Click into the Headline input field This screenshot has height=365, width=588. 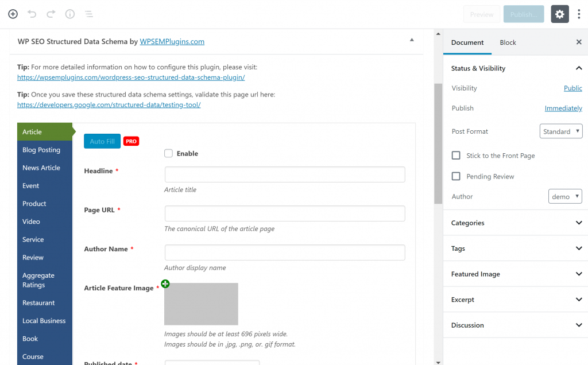(284, 174)
